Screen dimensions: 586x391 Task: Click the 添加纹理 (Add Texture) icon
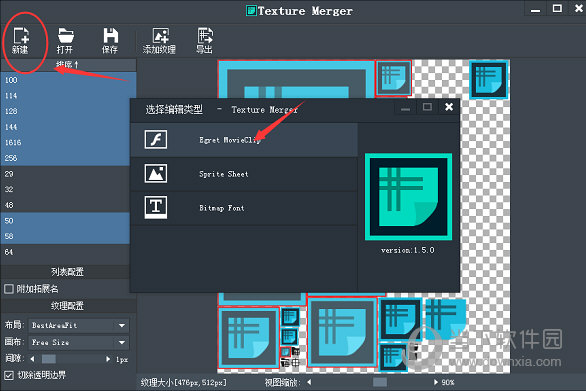pos(160,40)
